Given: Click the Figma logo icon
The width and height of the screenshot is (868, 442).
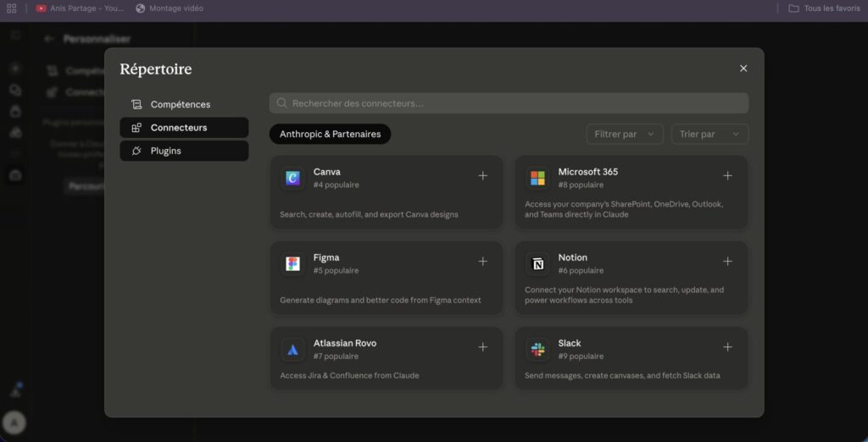Looking at the screenshot, I should coord(292,264).
